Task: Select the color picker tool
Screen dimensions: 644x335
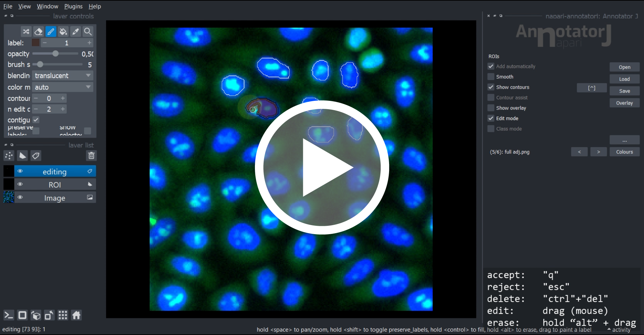Action: 75,31
